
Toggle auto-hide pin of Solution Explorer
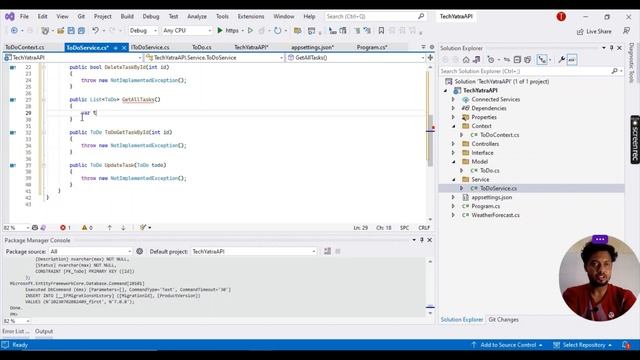point(611,48)
